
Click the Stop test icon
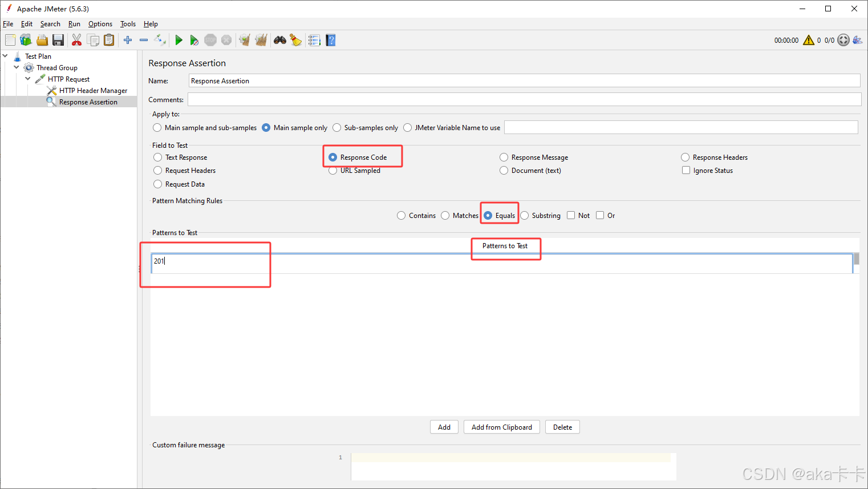point(210,40)
